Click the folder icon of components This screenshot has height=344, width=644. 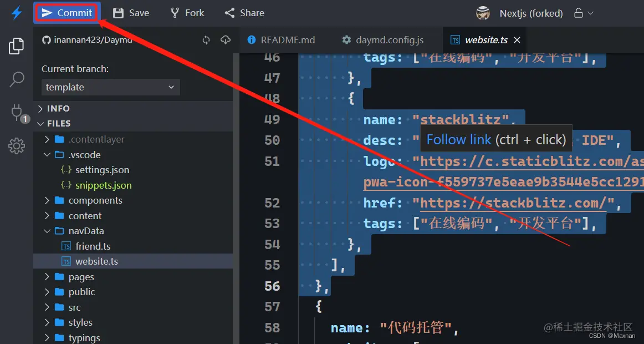point(59,200)
